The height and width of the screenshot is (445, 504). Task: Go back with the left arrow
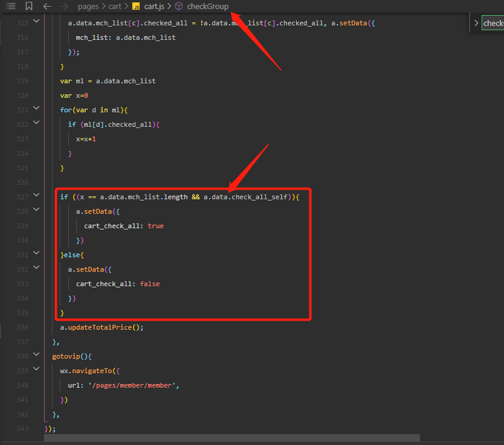point(47,6)
